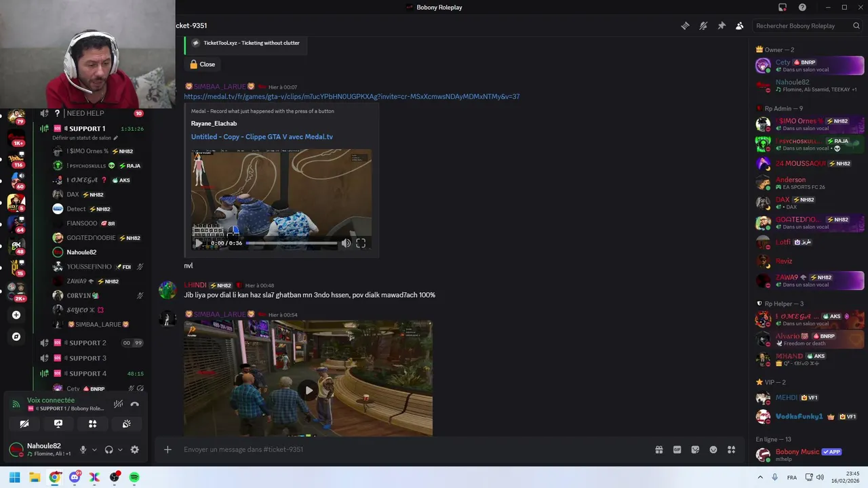This screenshot has width=868, height=488.
Task: Turn on camera in voice panel
Action: [24, 424]
